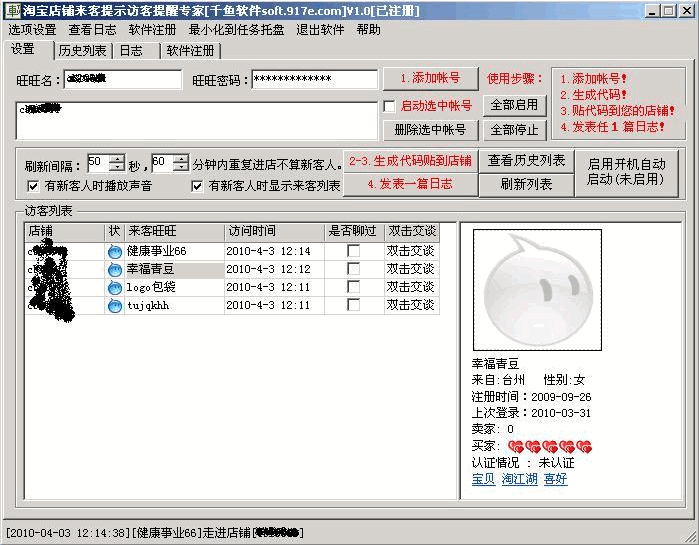Click 2-3.生成代码贴到店铺 button
699x545 pixels.
tap(410, 161)
